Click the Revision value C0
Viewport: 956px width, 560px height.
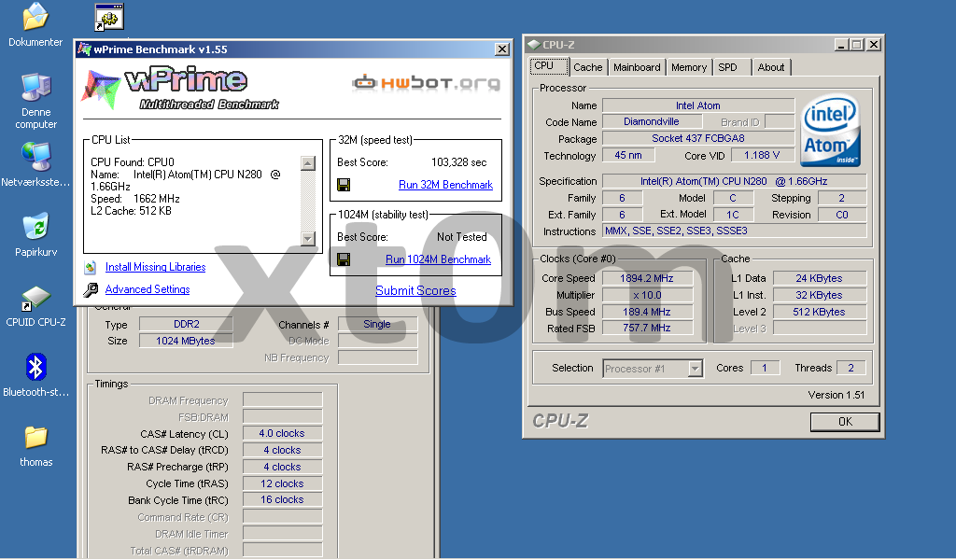click(843, 215)
